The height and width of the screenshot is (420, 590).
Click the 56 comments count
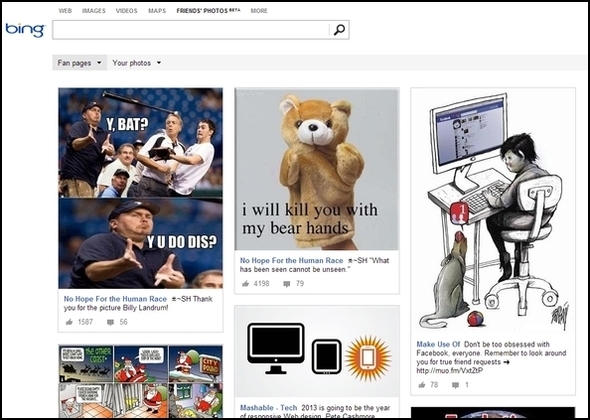[x=123, y=322]
